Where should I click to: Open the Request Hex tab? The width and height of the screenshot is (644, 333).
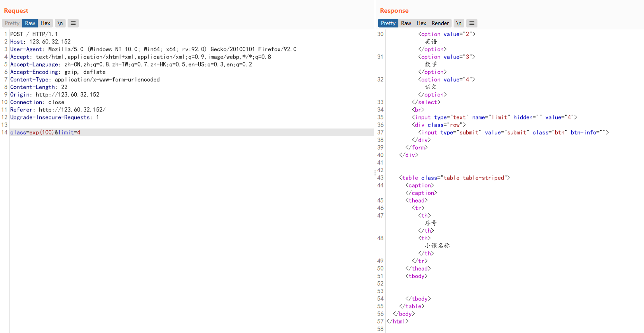point(45,23)
